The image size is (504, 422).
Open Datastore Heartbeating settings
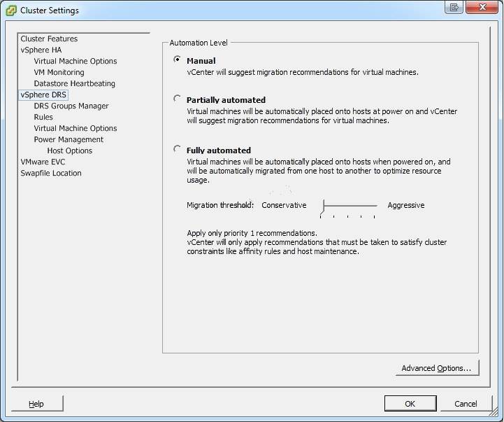75,84
